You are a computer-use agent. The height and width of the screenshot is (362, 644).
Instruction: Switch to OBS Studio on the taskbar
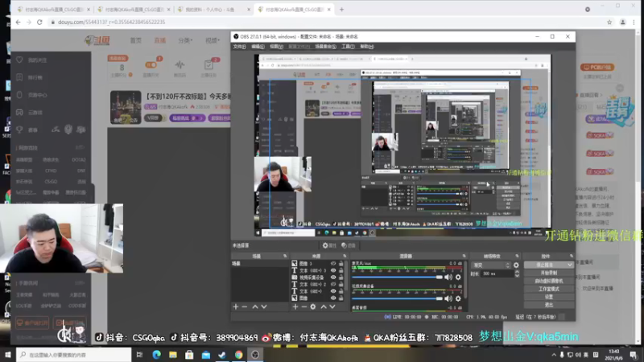(x=255, y=355)
